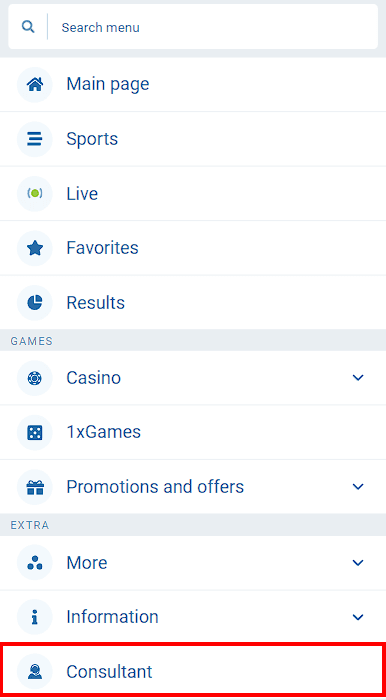This screenshot has height=700, width=386.
Task: Open the Sports menu item
Action: (x=193, y=139)
